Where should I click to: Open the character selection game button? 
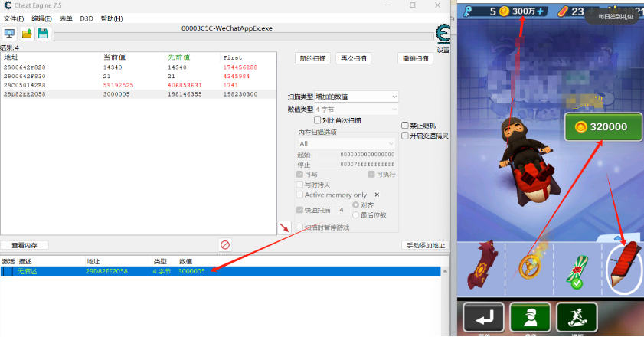coord(530,317)
